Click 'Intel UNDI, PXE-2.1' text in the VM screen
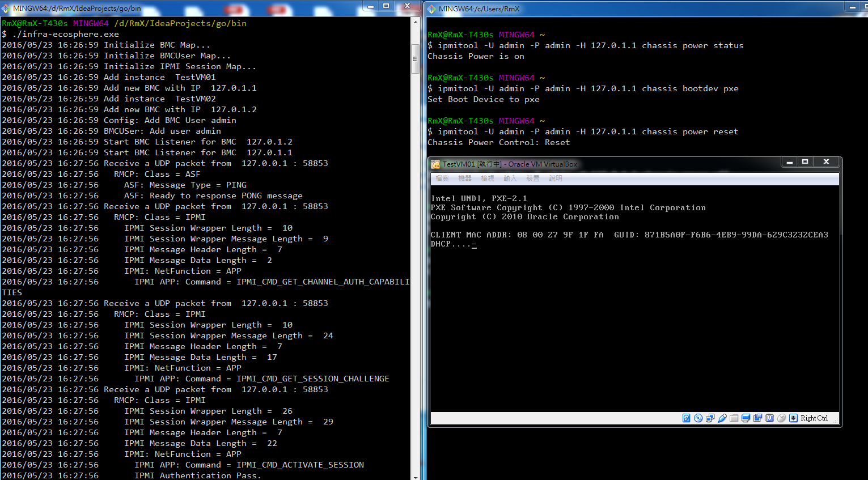This screenshot has height=480, width=868. coord(479,198)
